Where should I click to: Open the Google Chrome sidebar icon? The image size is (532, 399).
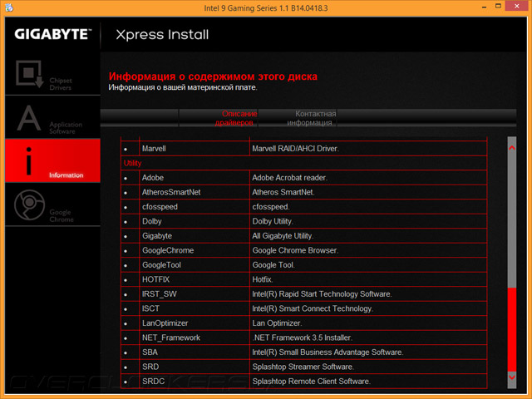(30, 205)
